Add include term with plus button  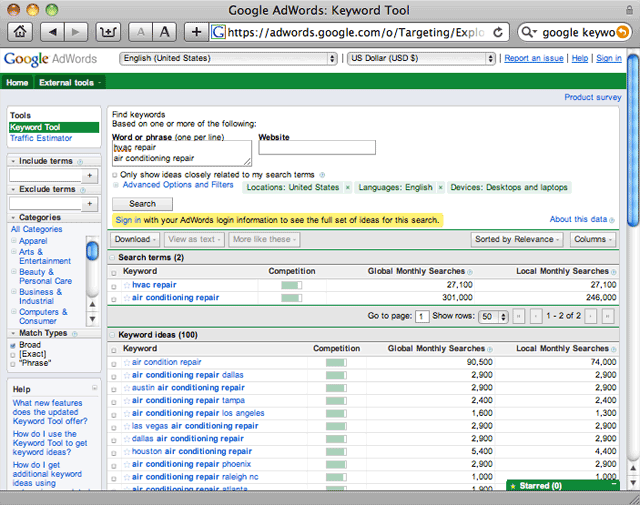pyautogui.click(x=90, y=176)
